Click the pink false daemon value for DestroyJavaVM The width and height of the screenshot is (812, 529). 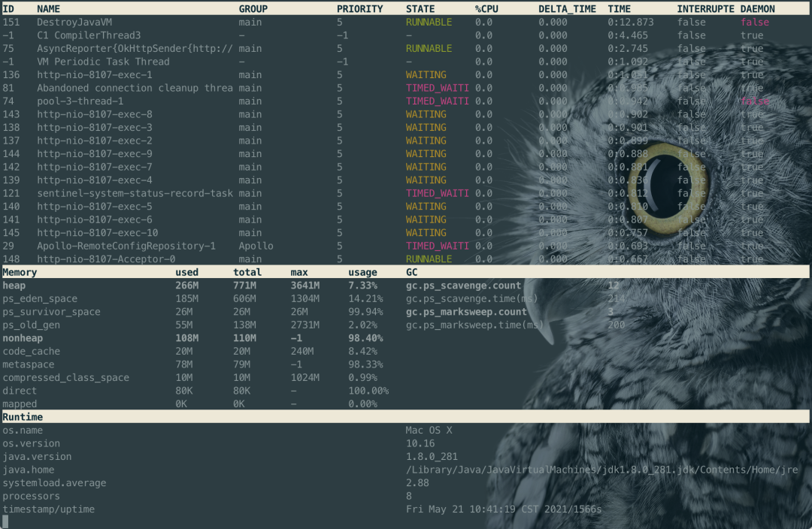(x=755, y=23)
